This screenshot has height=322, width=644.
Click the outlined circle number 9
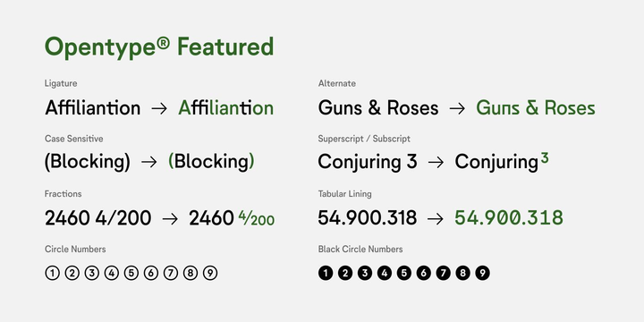pos(210,273)
